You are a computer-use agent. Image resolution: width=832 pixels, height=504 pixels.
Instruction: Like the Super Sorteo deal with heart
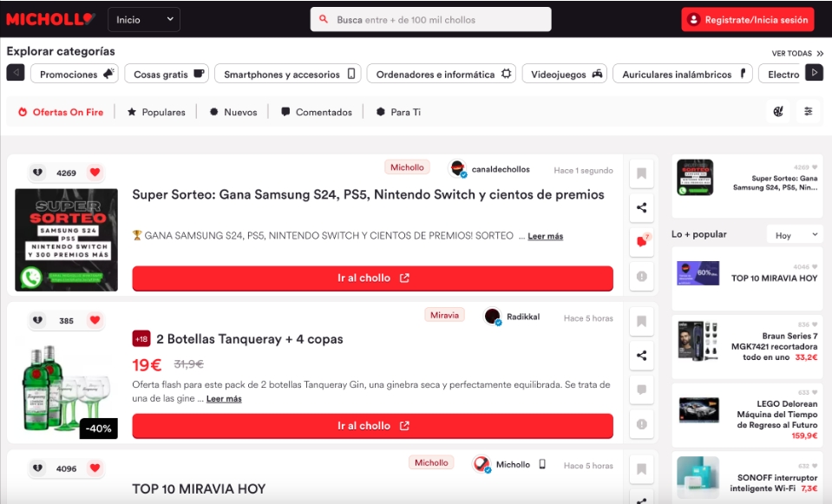point(95,173)
